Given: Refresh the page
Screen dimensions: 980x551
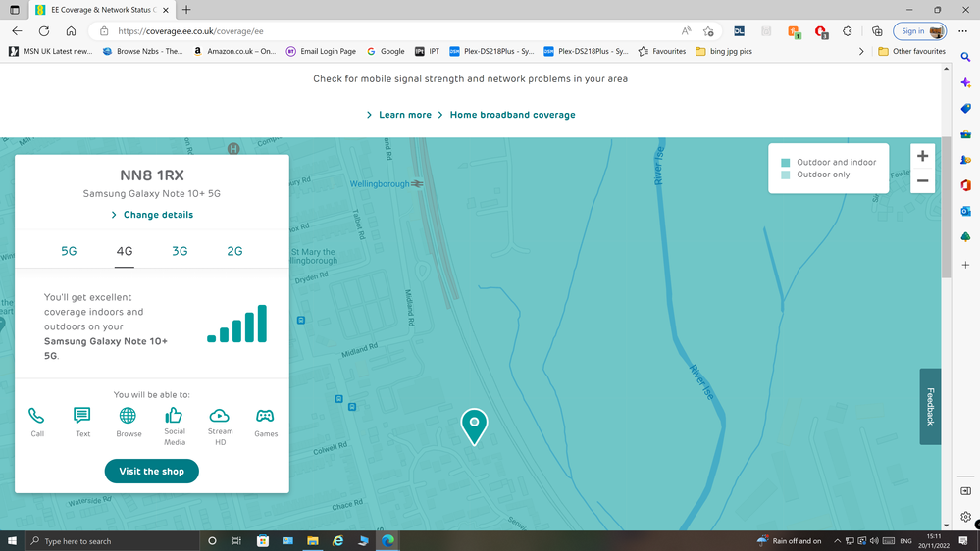Looking at the screenshot, I should coord(44,31).
